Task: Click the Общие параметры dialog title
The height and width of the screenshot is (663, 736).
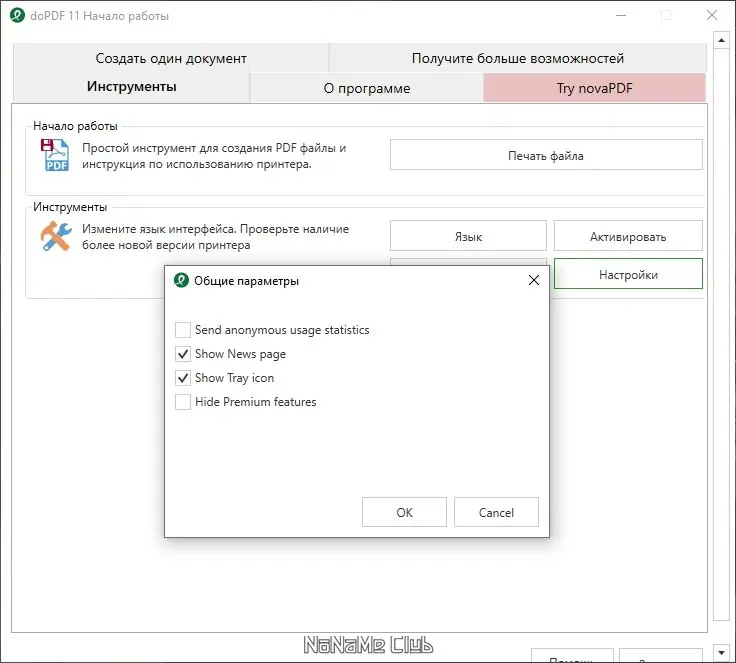Action: pyautogui.click(x=246, y=281)
